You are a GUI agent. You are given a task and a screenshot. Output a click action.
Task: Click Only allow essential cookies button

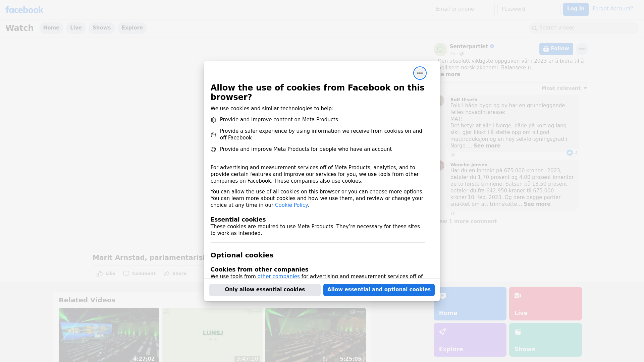265,290
